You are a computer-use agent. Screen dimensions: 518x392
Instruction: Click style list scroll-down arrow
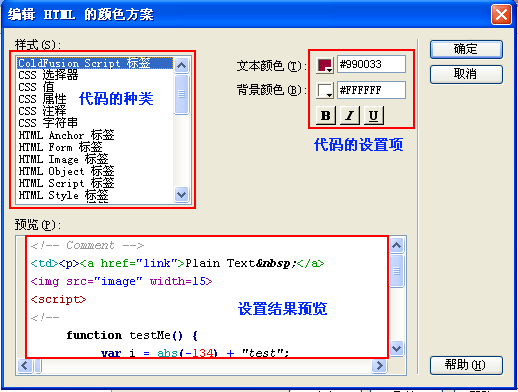tap(181, 194)
